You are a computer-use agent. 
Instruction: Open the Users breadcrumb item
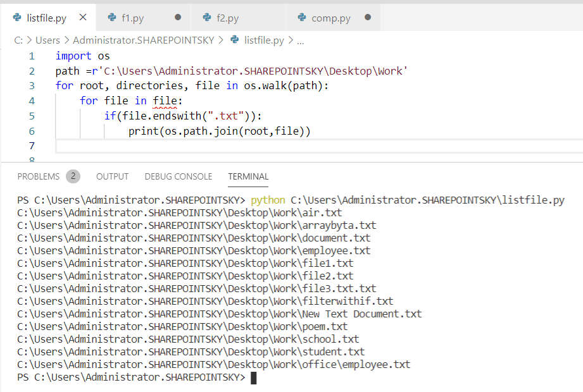(x=49, y=40)
